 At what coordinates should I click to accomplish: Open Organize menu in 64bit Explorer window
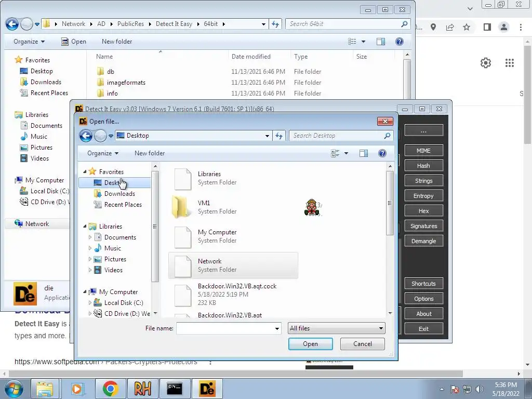click(29, 42)
